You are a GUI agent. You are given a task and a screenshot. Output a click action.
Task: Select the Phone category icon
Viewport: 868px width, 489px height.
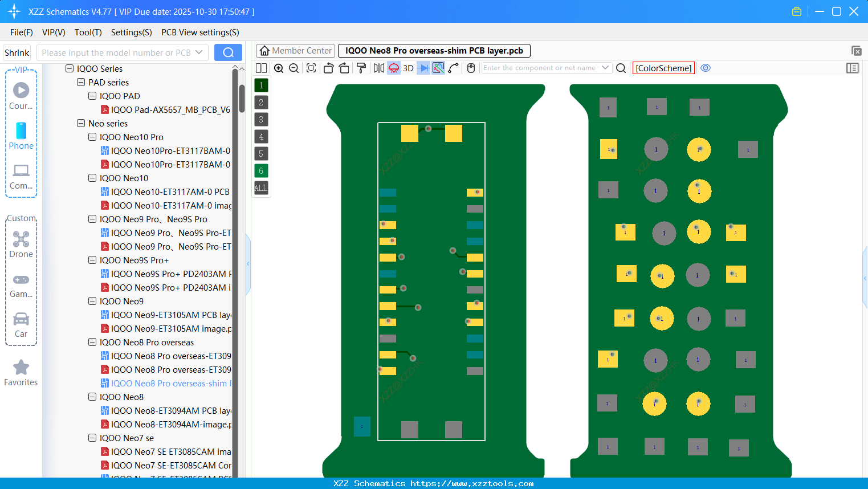point(21,131)
